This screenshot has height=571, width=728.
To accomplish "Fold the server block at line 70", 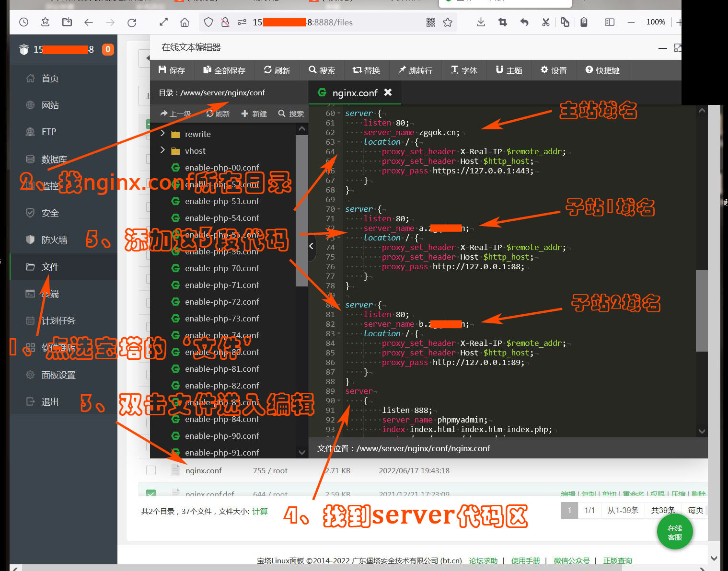I will pos(339,209).
